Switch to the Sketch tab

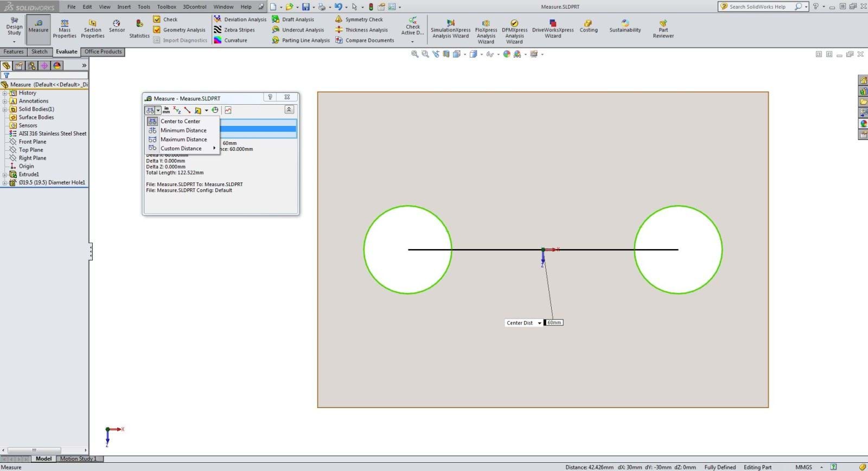pyautogui.click(x=39, y=52)
